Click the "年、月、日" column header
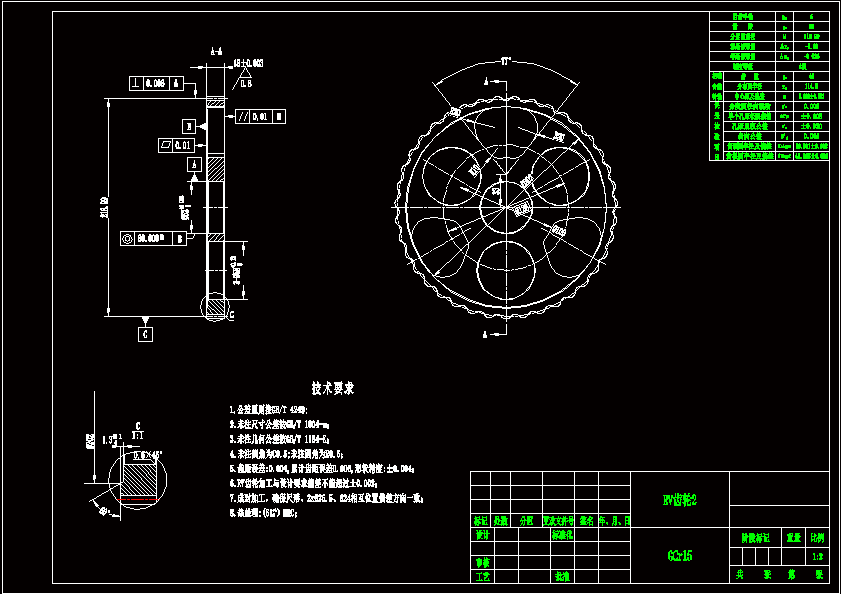Image resolution: width=841 pixels, height=594 pixels. [615, 520]
